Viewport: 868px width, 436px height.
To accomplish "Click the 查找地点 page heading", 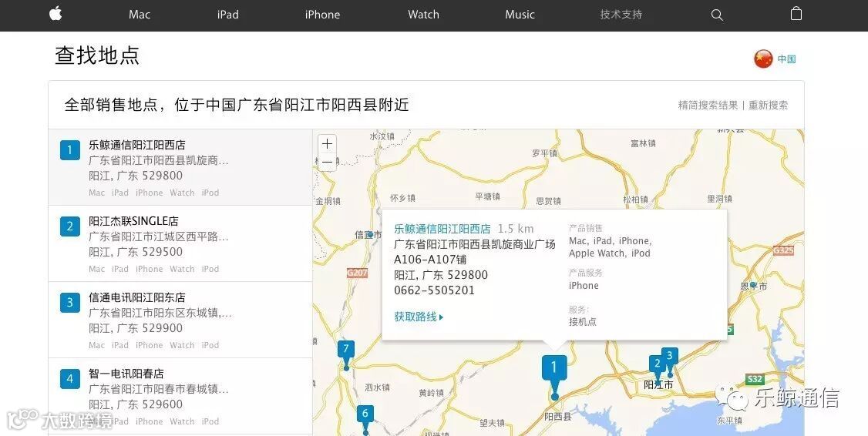I will [x=97, y=55].
